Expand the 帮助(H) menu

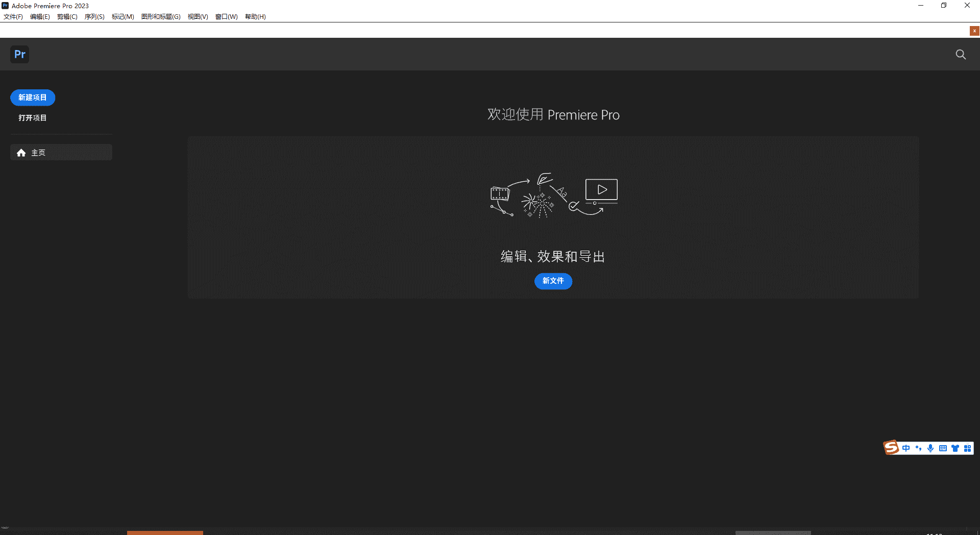tap(255, 17)
